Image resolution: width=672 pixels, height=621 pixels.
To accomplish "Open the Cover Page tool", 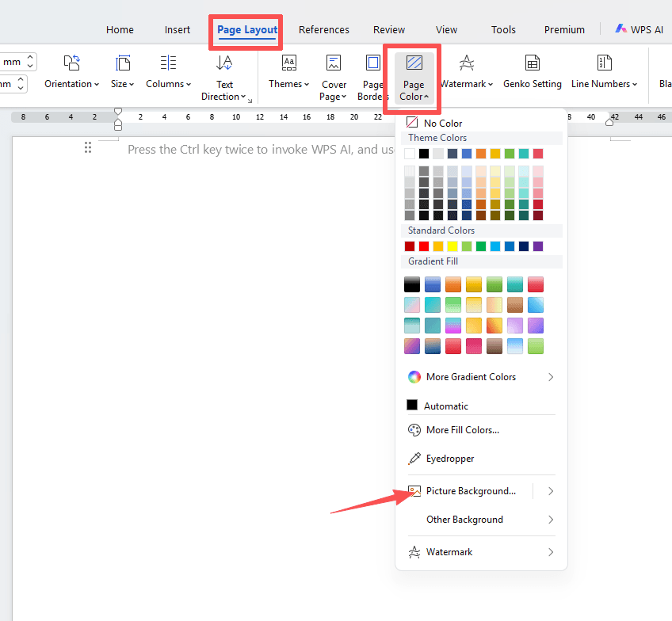I will tap(334, 64).
